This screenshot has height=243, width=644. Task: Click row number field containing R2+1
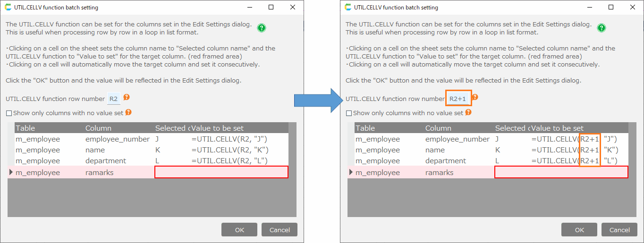458,99
